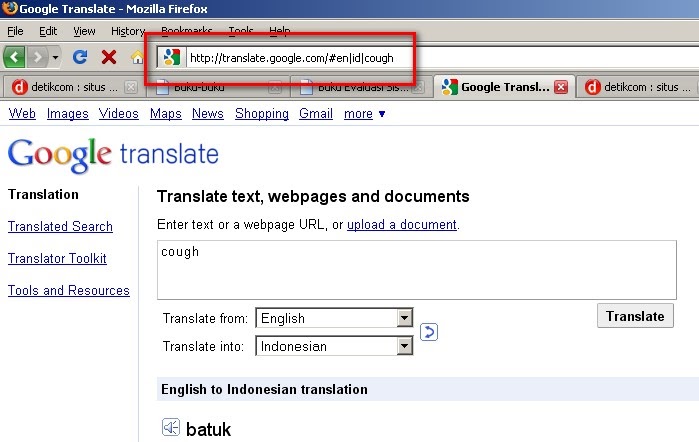Viewport: 699px width, 442px height.
Task: Click into the text box containing cough
Action: pyautogui.click(x=417, y=270)
